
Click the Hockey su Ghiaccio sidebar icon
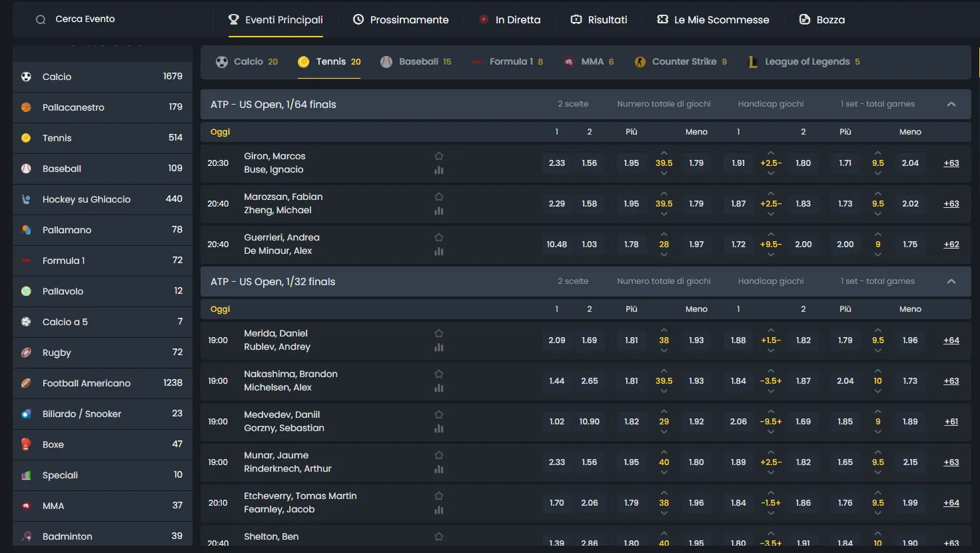(26, 199)
